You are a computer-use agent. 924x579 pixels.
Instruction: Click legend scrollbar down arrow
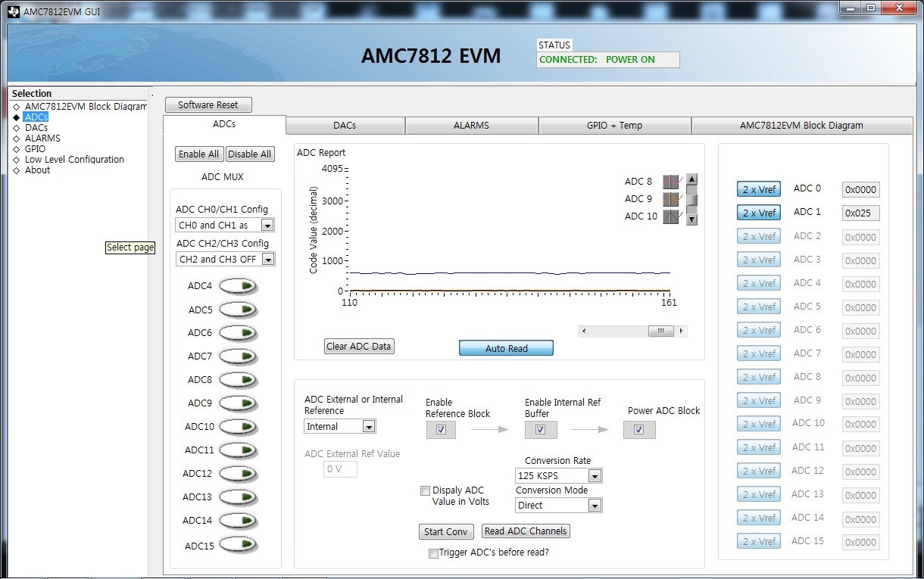point(692,220)
